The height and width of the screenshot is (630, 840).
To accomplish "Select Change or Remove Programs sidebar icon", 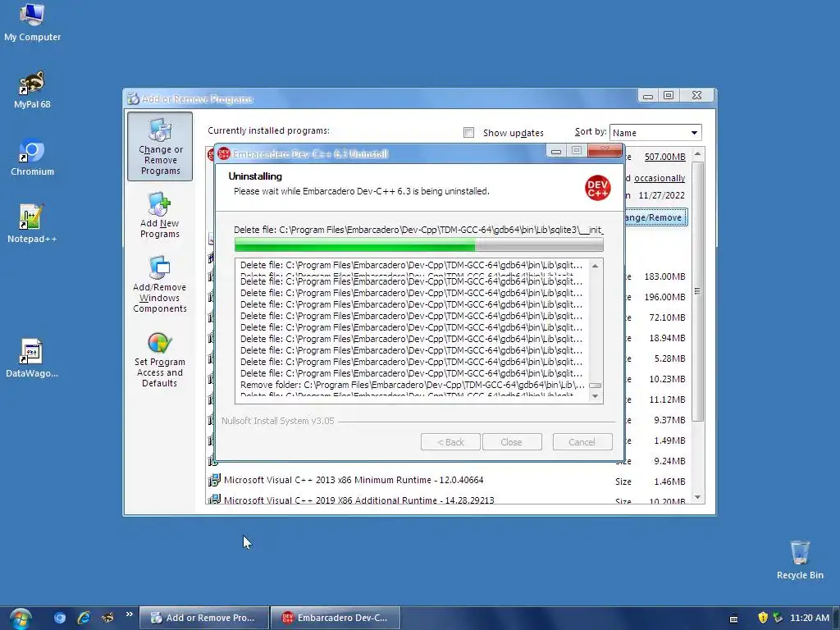I will coord(160,146).
